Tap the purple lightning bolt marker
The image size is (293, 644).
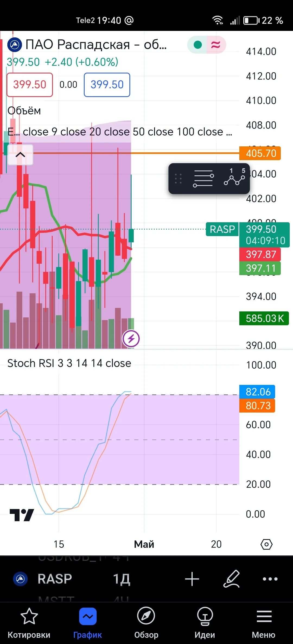[x=131, y=339]
